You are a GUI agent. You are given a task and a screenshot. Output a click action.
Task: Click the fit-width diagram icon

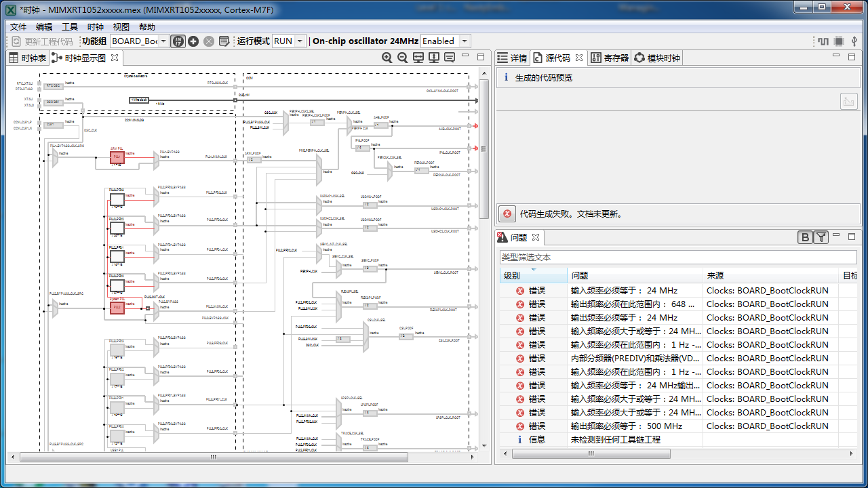[418, 58]
